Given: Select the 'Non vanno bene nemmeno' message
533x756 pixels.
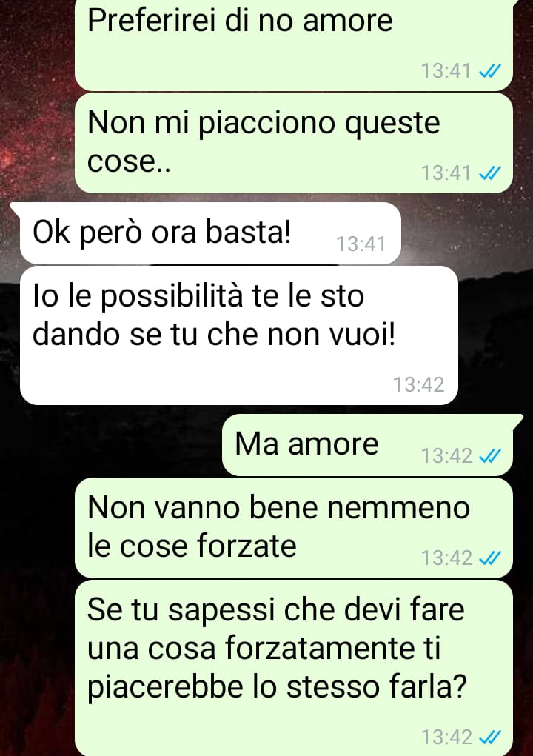Looking at the screenshot, I should [293, 527].
